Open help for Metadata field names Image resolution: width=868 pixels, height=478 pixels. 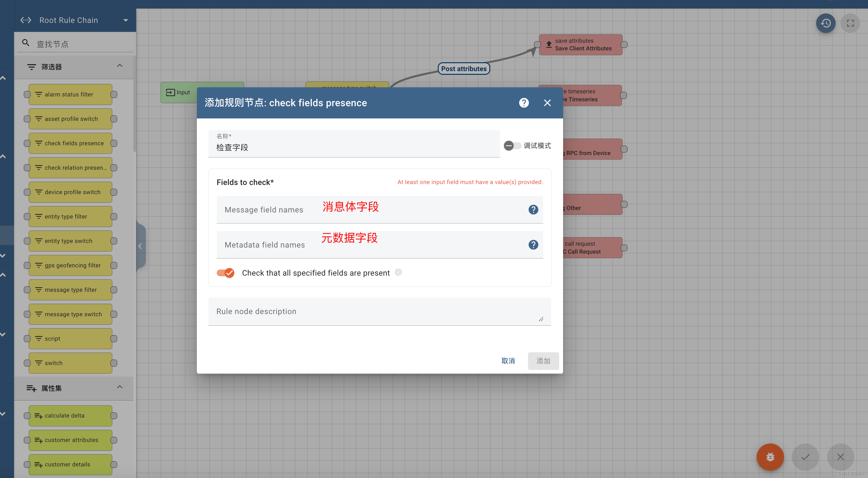tap(533, 245)
